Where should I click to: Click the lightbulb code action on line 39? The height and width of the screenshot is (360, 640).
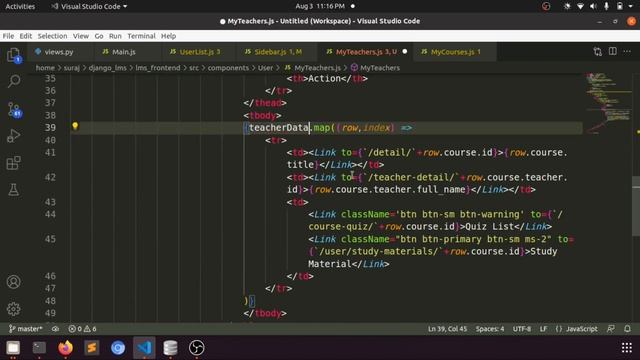pos(75,126)
